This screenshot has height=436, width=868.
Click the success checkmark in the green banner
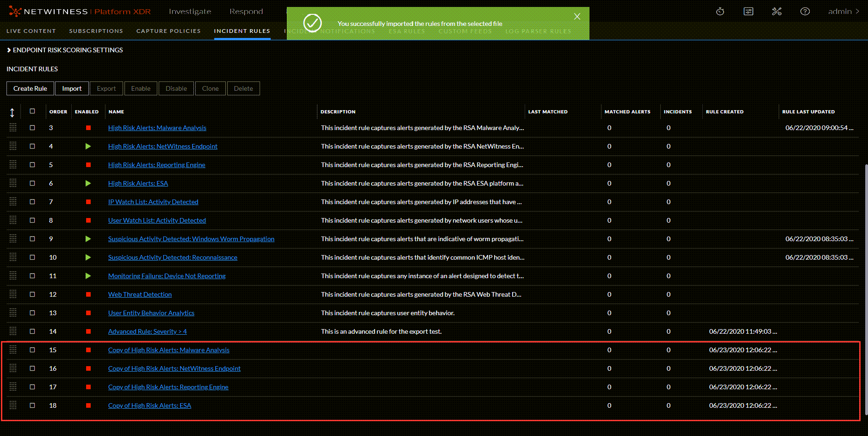coord(313,23)
